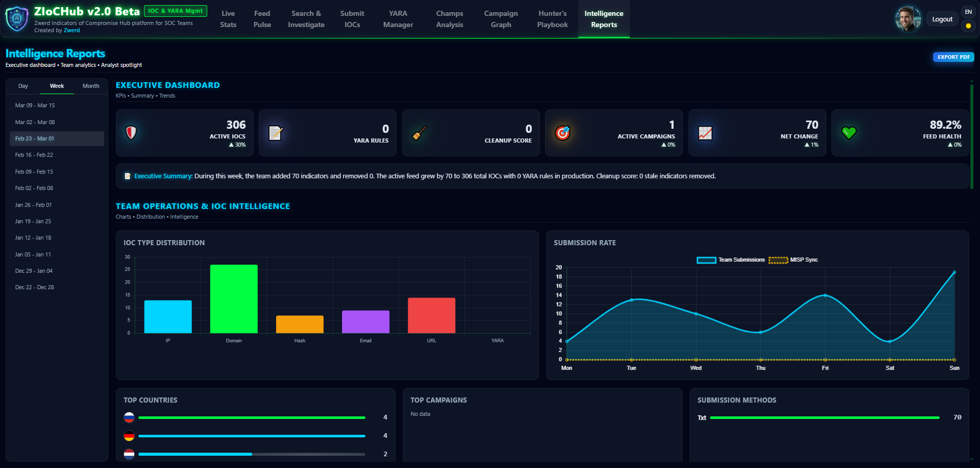Click the Active IOCs shield icon
The image size is (980, 468).
pos(131,133)
